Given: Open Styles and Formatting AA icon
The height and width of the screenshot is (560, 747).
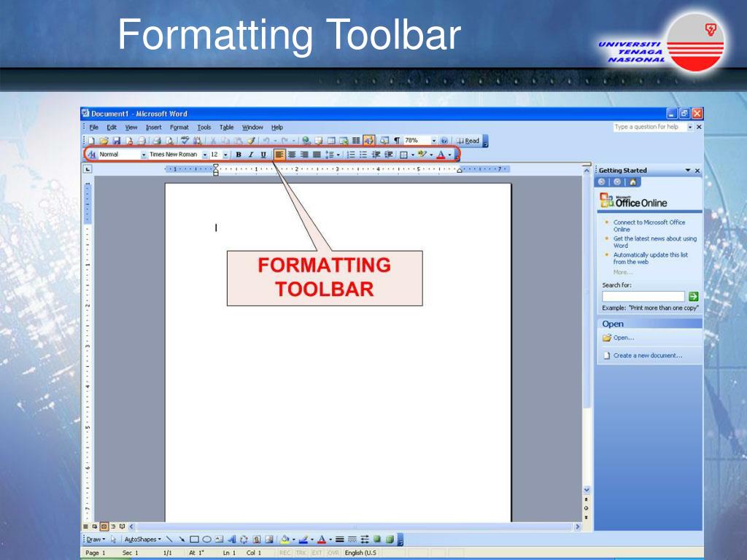Looking at the screenshot, I should pos(91,155).
